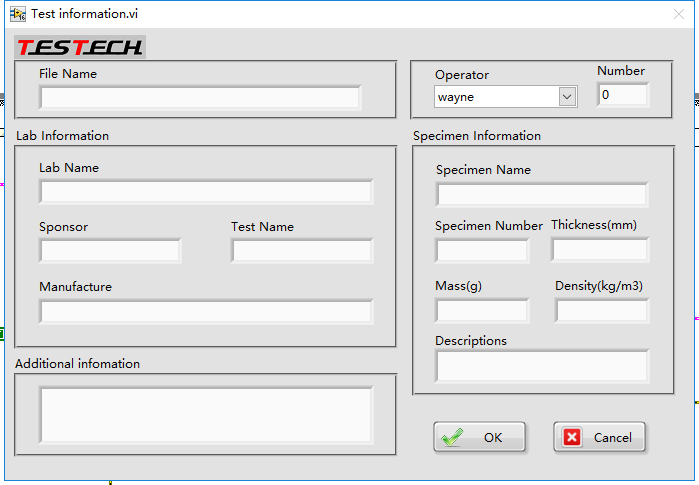This screenshot has height=485, width=699.
Task: Click the Specimen Number input box
Action: pyautogui.click(x=481, y=250)
